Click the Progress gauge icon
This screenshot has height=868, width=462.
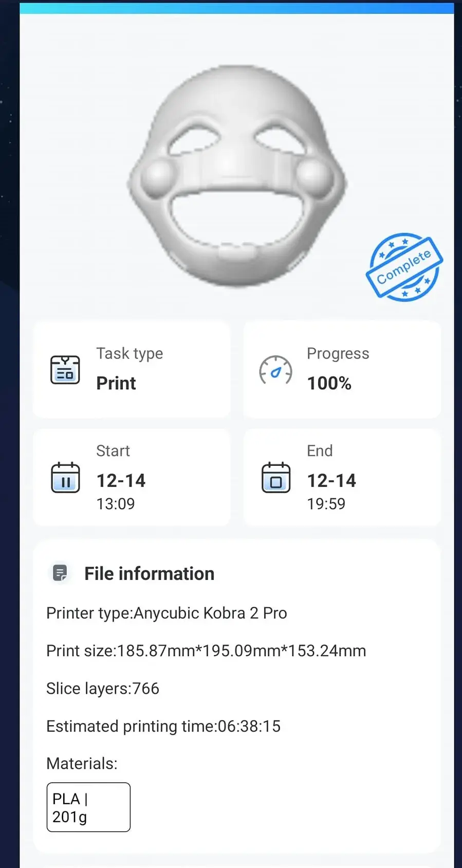pos(275,370)
